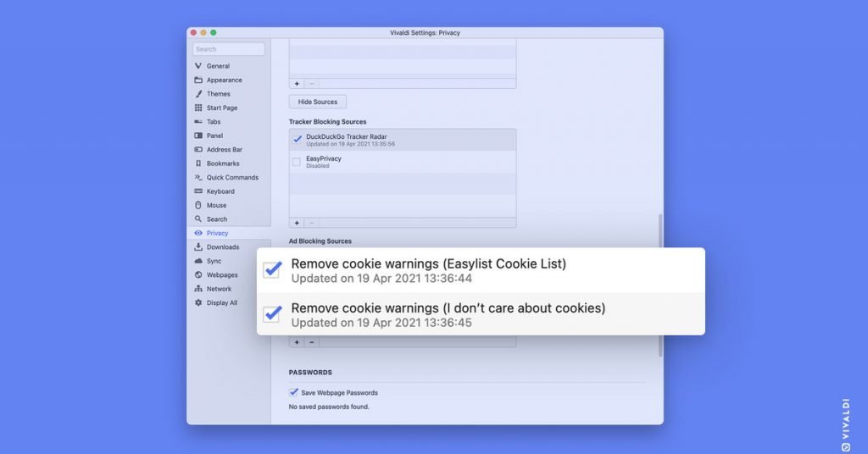Click the Address Bar icon

coord(198,149)
